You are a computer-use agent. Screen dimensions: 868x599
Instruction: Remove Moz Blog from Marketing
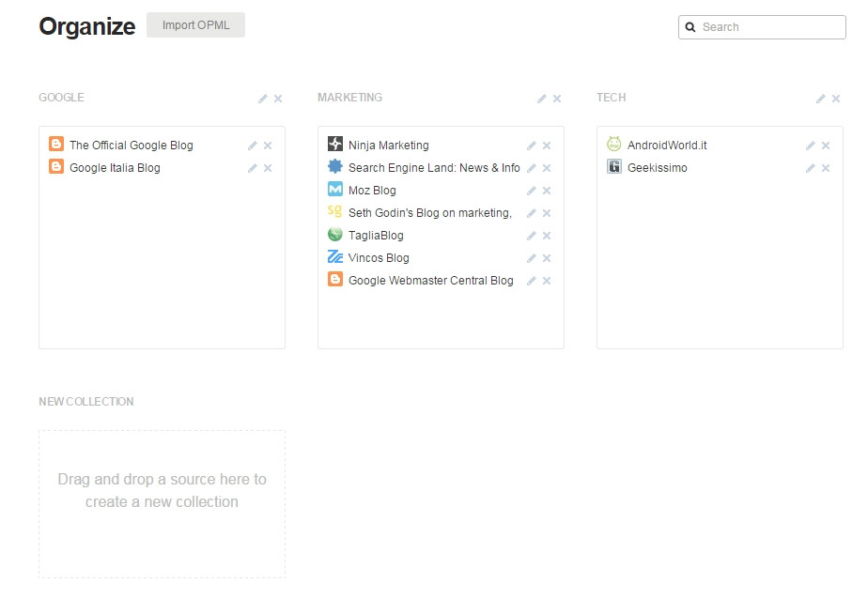[547, 191]
